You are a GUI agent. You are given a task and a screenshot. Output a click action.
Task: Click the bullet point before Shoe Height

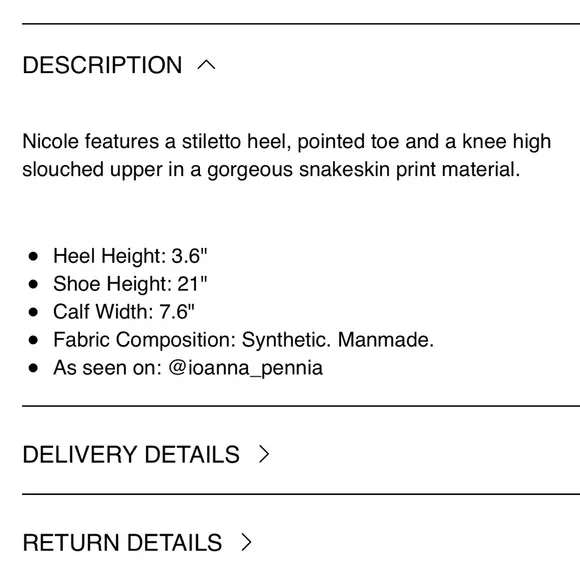coord(33,284)
